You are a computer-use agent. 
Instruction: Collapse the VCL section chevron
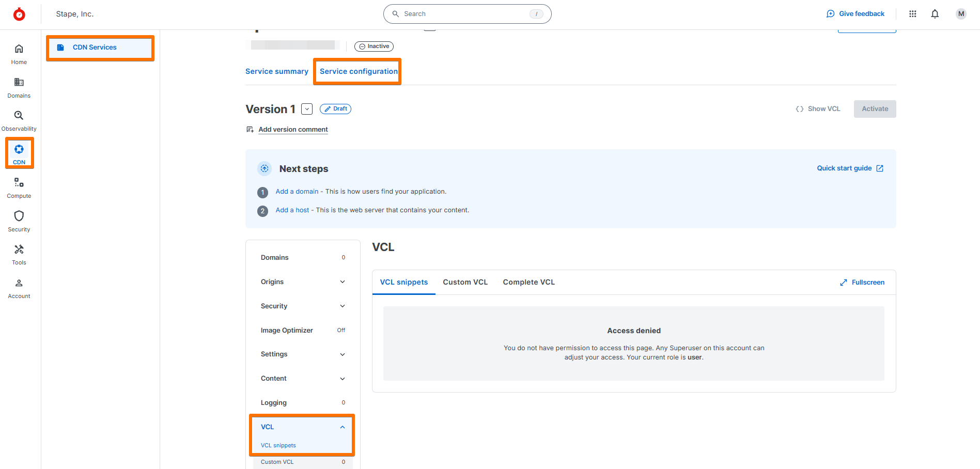(x=343, y=427)
